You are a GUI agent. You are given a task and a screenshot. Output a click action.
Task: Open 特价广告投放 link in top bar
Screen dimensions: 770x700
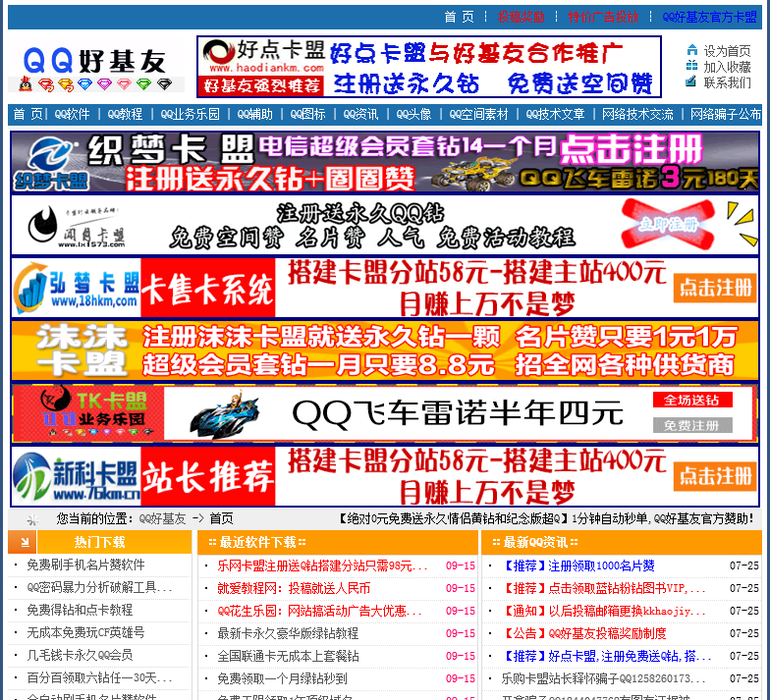click(x=603, y=18)
